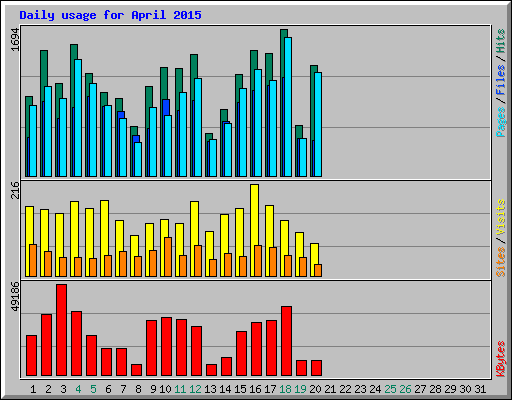The image size is (512, 400).
Task: Click the 'Daily usage for April 2015' title
Action: [x=110, y=15]
